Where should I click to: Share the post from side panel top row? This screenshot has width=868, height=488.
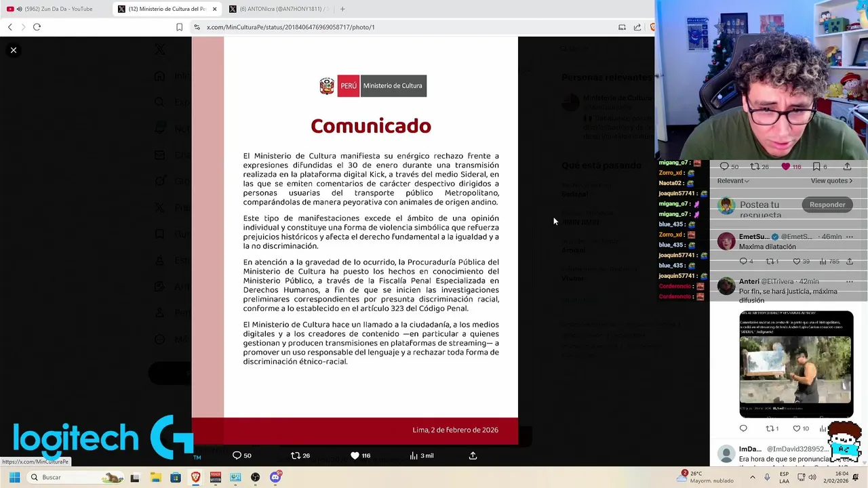(x=847, y=167)
